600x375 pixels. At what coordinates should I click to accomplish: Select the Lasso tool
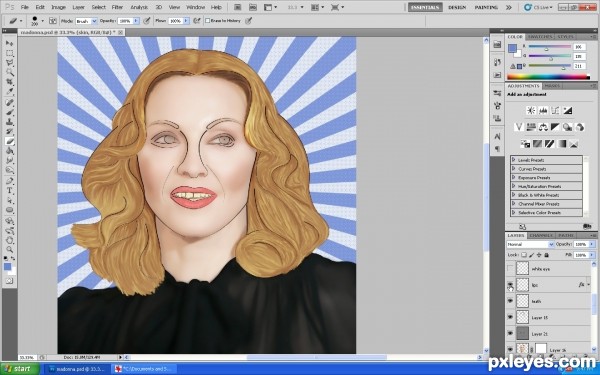[x=10, y=62]
